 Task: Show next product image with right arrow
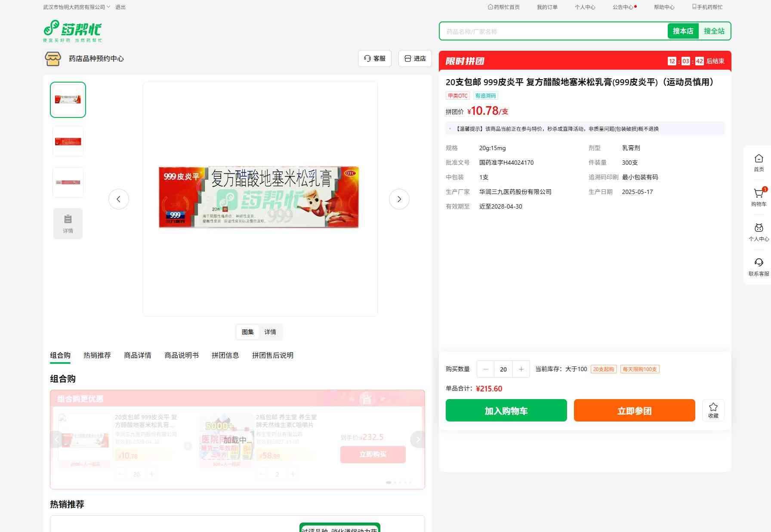399,199
